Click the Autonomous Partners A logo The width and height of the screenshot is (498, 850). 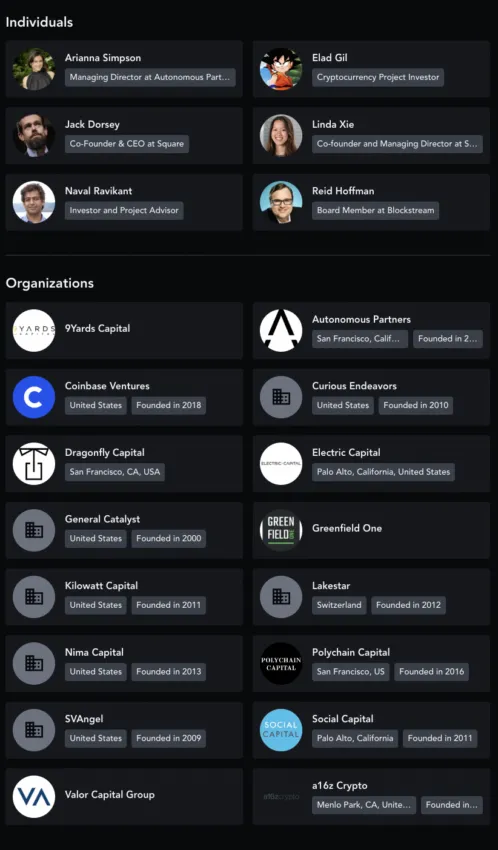click(281, 331)
